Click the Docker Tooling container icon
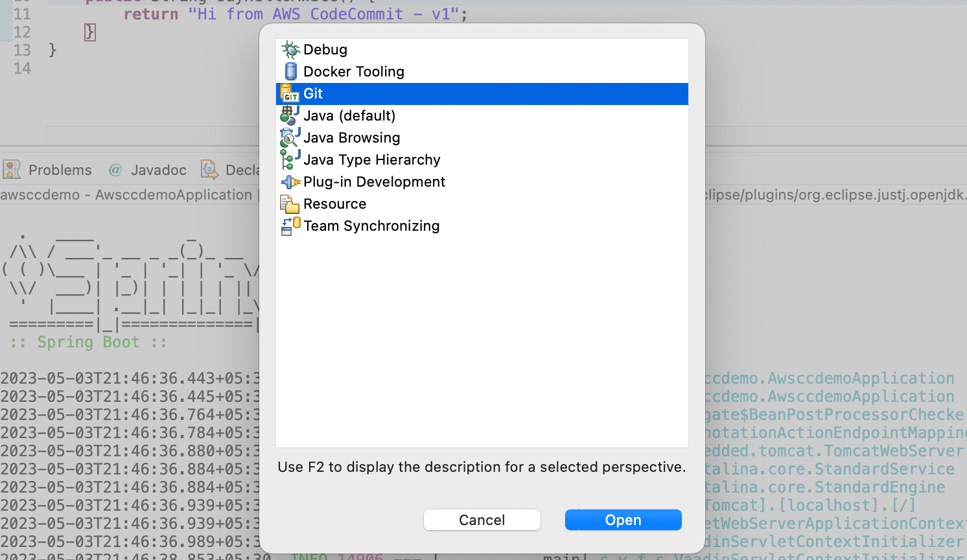 tap(291, 71)
